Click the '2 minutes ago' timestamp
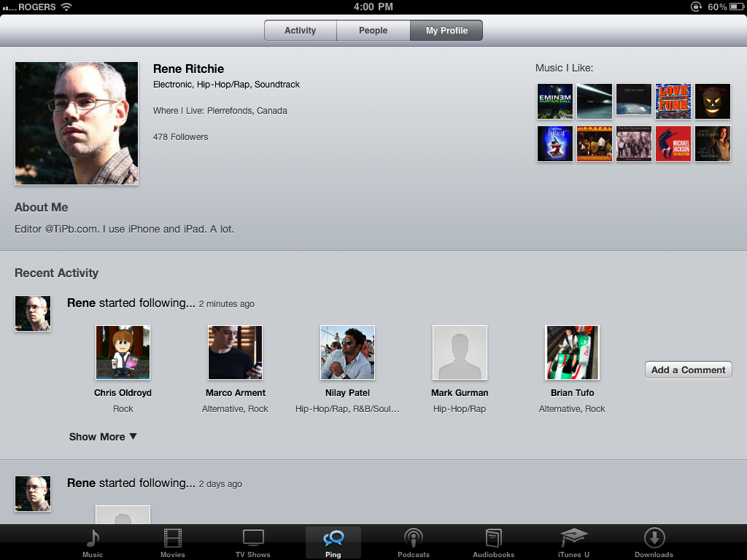747x560 pixels. (227, 304)
